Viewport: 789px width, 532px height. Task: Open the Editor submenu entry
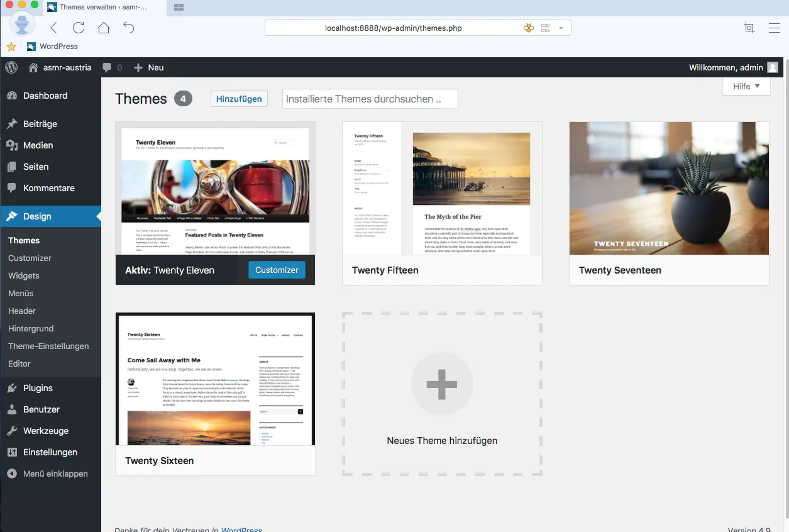click(19, 363)
